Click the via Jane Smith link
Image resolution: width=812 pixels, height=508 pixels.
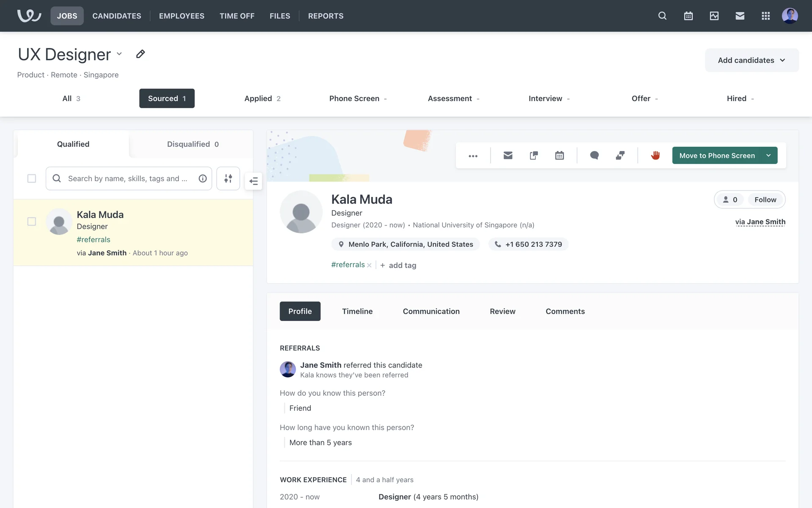pos(760,222)
